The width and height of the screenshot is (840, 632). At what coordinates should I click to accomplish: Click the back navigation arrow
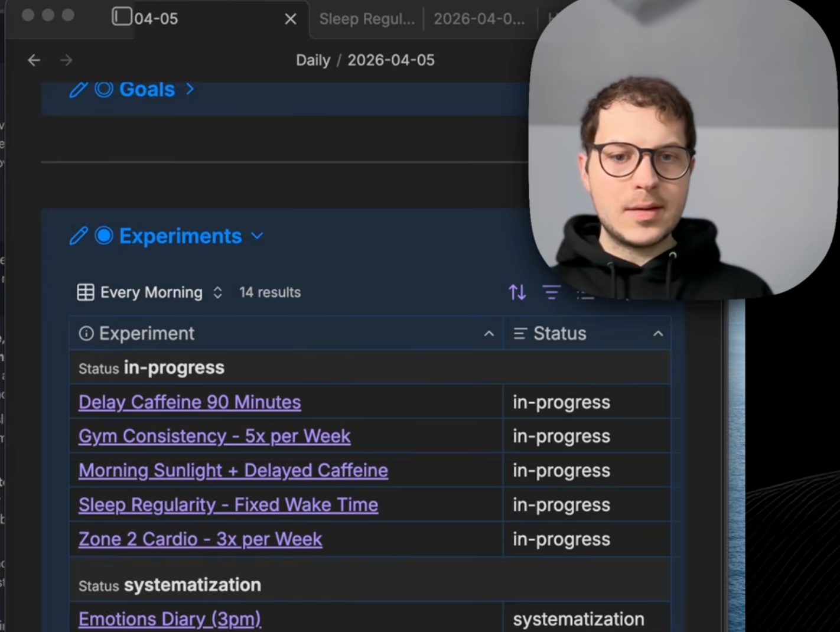pos(34,60)
